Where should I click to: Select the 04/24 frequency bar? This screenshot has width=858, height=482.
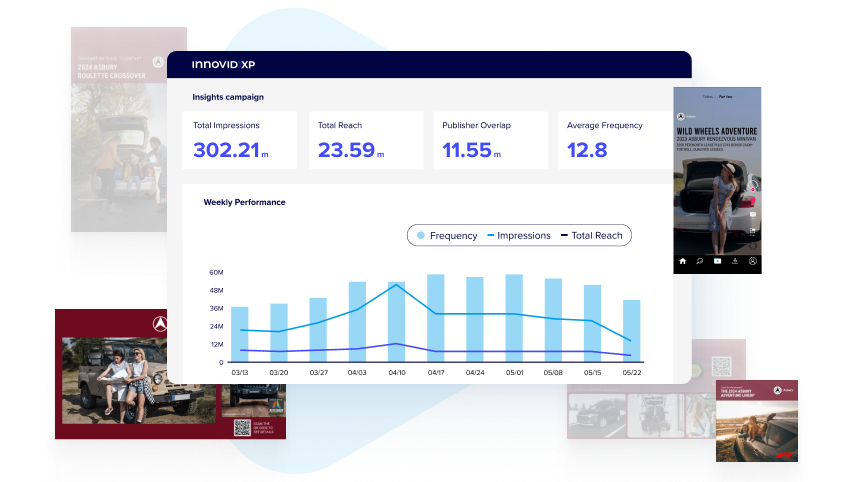click(475, 320)
